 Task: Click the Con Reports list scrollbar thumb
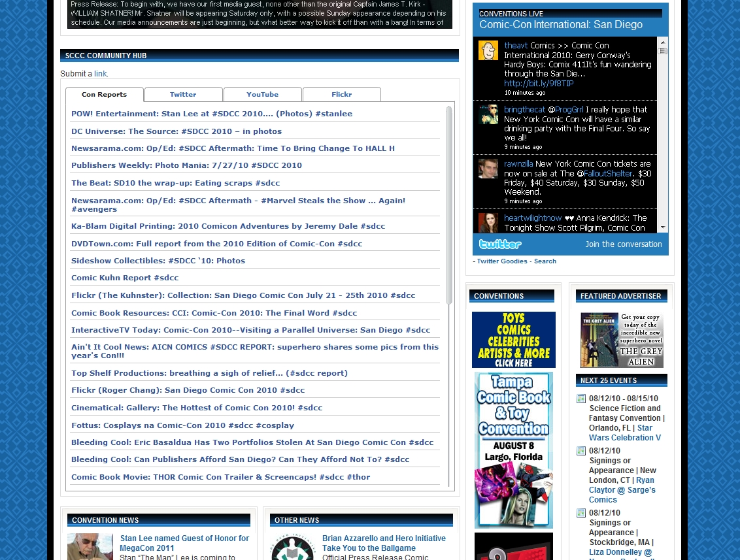(449, 205)
